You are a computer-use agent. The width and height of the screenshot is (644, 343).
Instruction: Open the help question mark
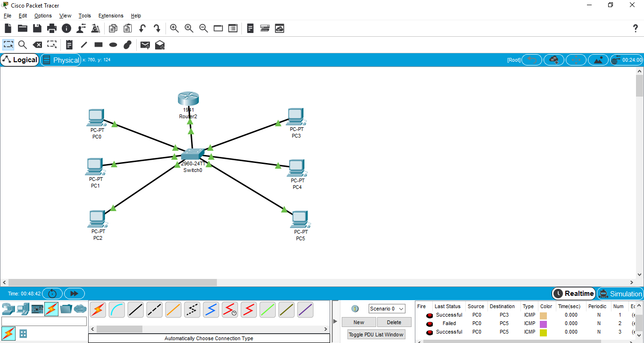coord(636,28)
